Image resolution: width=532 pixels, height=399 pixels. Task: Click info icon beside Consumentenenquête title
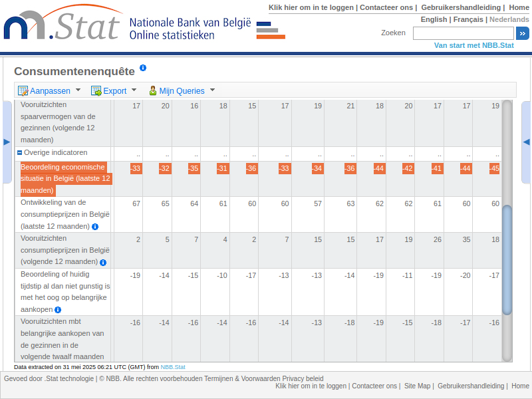pos(143,68)
